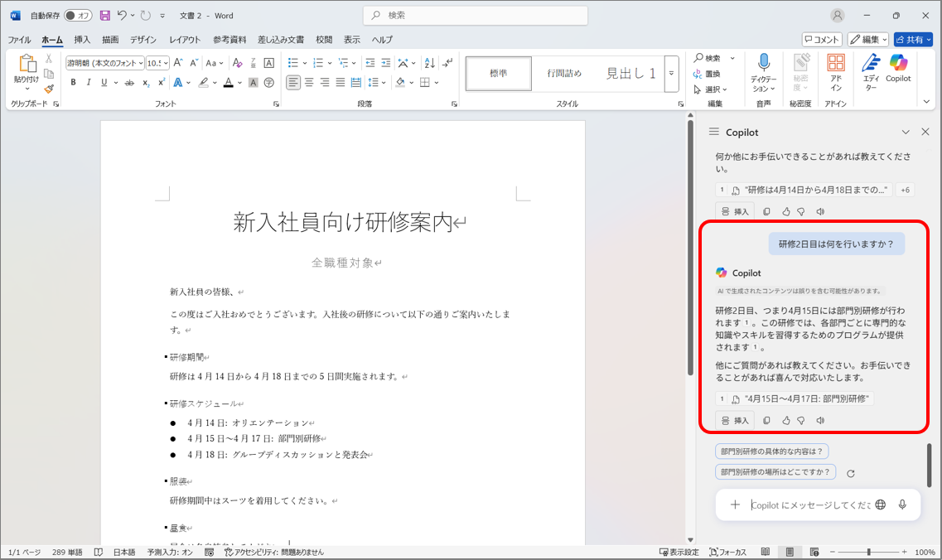Refresh suggested prompts in Copilot pane
The width and height of the screenshot is (942, 560).
851,474
